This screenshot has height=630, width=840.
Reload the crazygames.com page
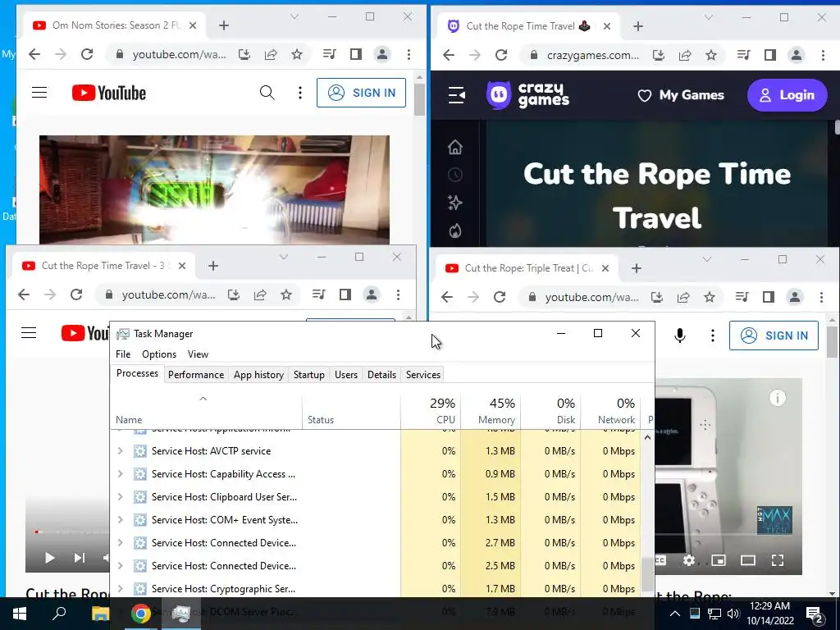point(501,55)
